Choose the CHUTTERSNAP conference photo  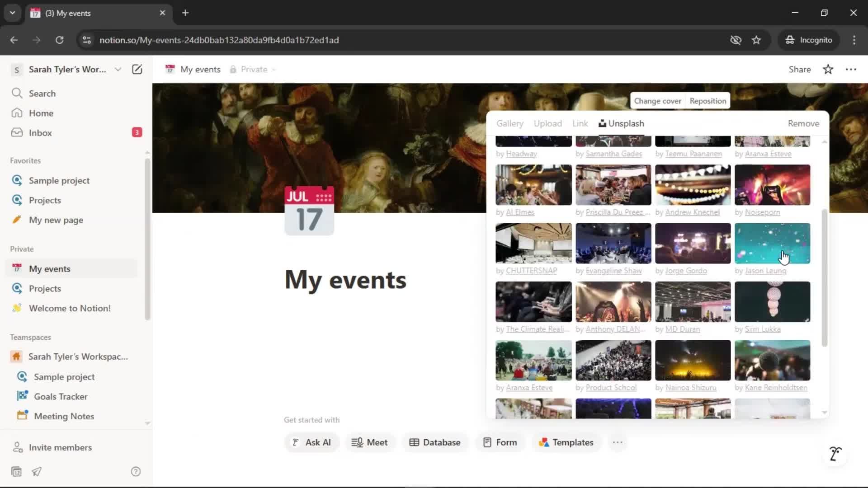click(533, 243)
